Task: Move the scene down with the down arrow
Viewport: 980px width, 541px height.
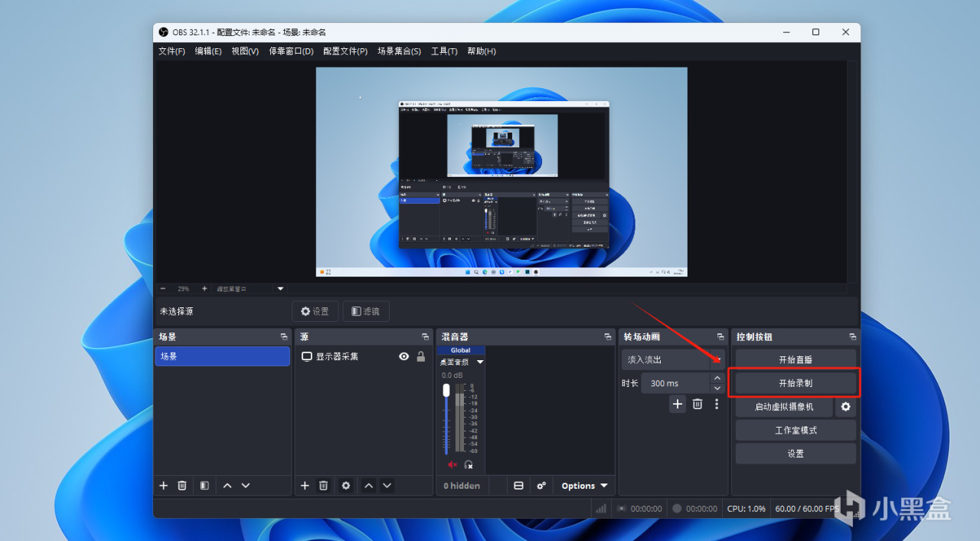Action: tap(246, 486)
